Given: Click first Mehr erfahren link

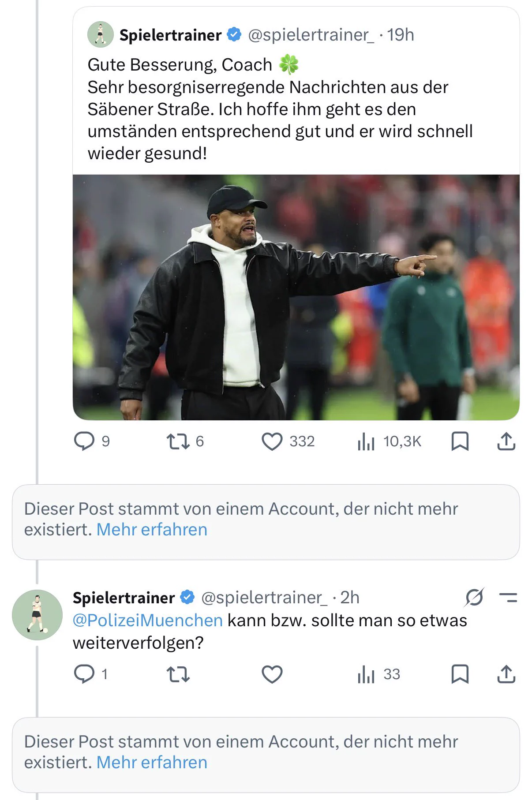Looking at the screenshot, I should [152, 530].
